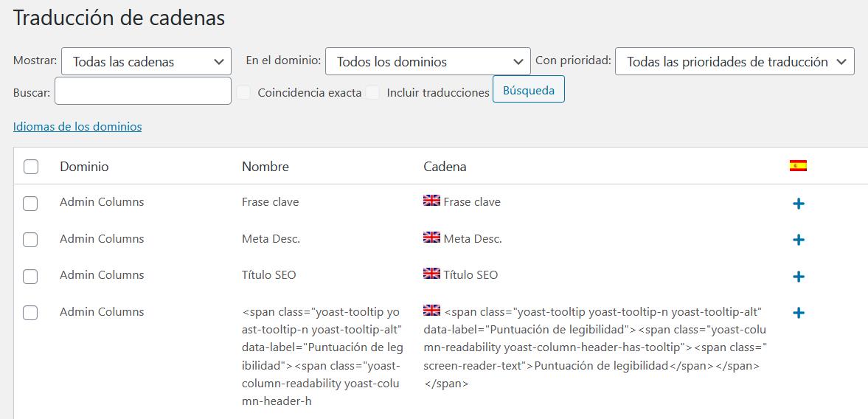Image resolution: width=868 pixels, height=419 pixels.
Task: Enable the Coincidencia exacta checkbox
Action: pyautogui.click(x=243, y=92)
